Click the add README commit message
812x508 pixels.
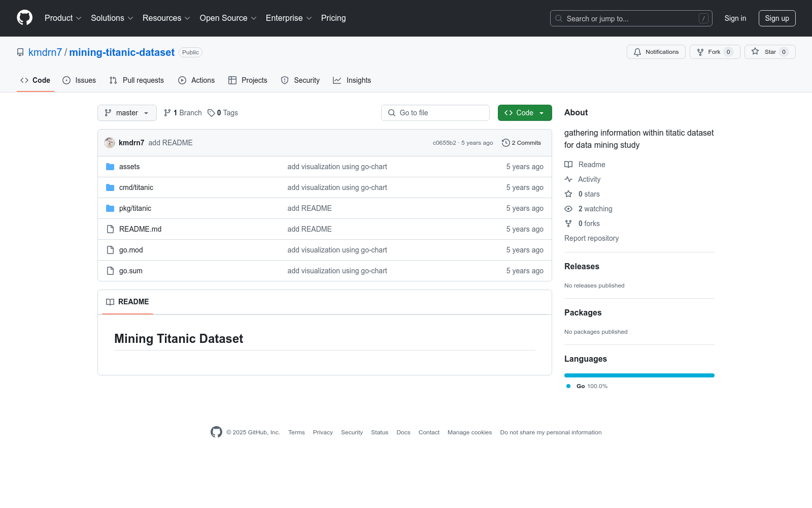(x=171, y=143)
